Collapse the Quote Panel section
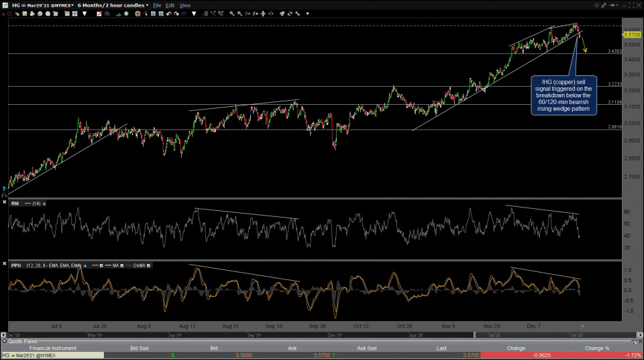The height and width of the screenshot is (360, 644). (4, 340)
